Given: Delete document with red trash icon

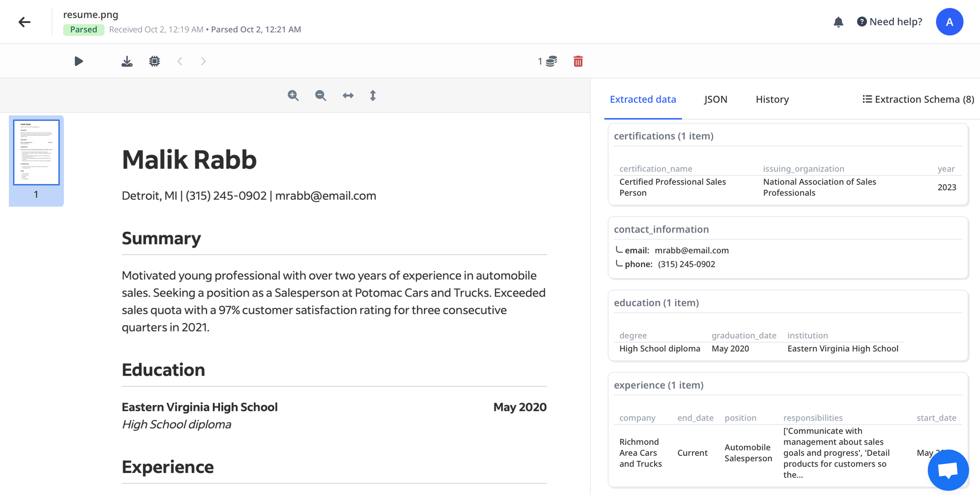Looking at the screenshot, I should point(578,61).
